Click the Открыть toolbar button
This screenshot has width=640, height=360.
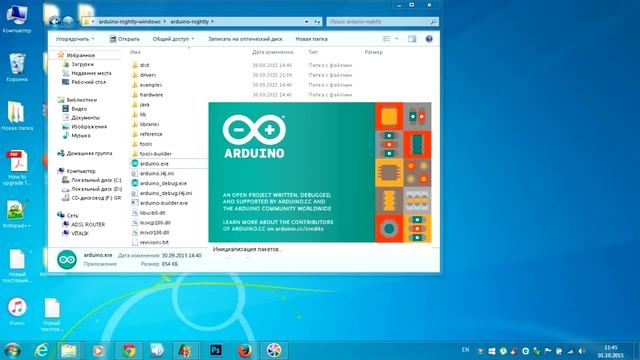(x=124, y=39)
